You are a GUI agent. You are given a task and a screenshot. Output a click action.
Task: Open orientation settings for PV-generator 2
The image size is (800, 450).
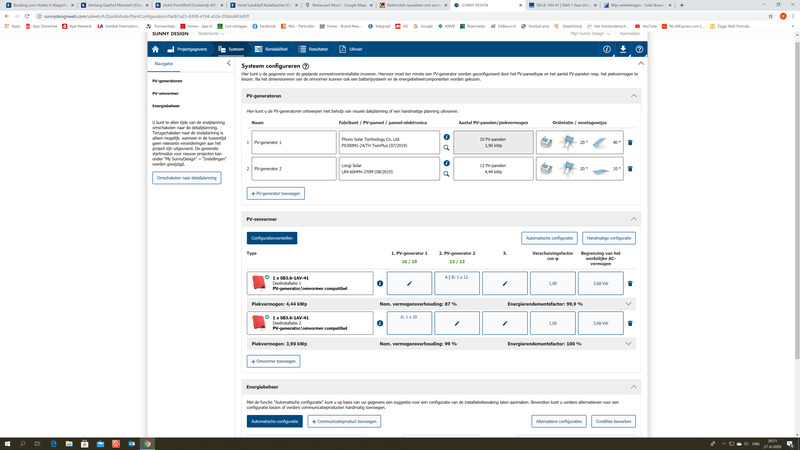580,169
